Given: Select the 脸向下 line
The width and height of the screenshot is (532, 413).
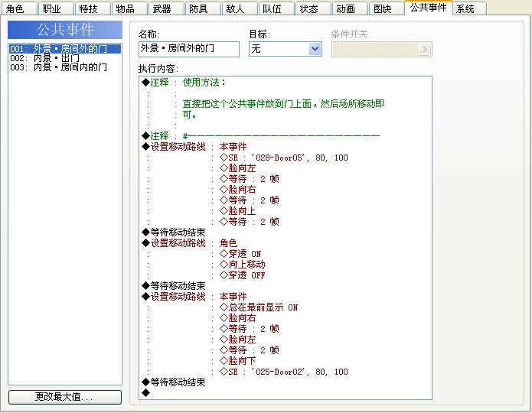Looking at the screenshot, I should [x=285, y=361].
